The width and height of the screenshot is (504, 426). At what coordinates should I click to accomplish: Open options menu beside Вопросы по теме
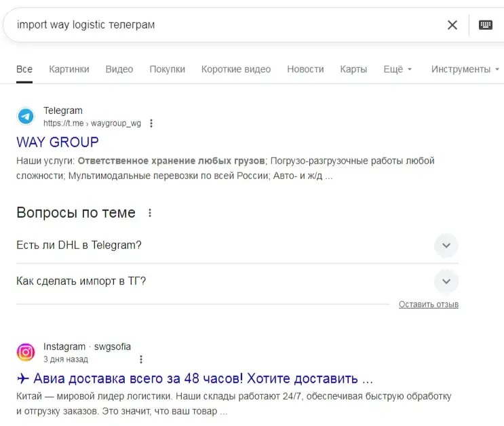point(150,213)
